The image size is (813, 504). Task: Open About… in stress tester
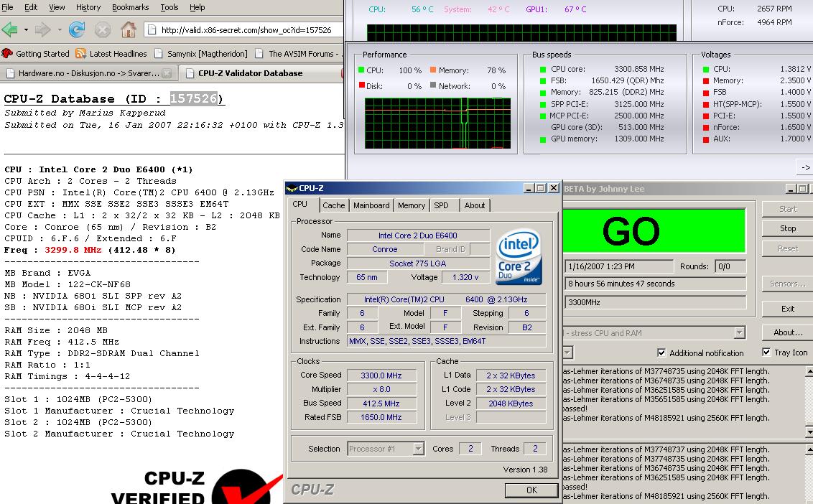[x=788, y=332]
